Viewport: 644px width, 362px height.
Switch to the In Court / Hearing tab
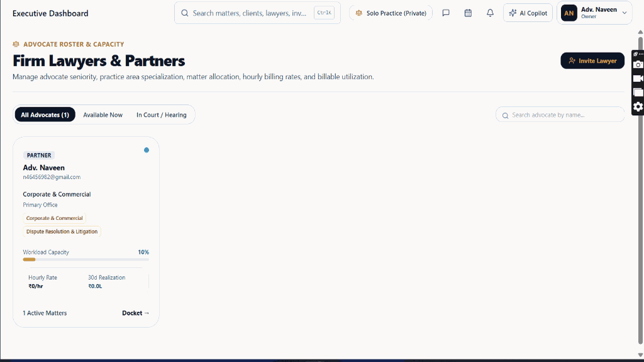point(162,115)
